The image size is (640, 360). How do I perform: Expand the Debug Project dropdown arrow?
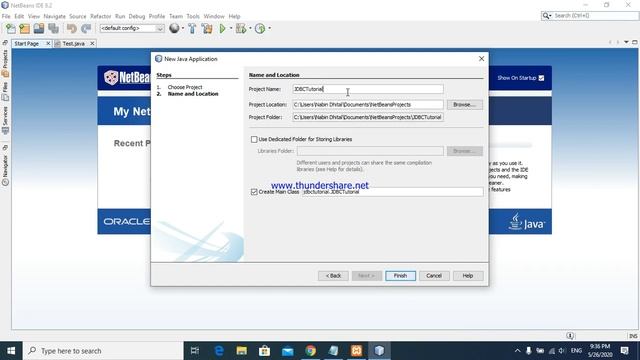point(250,28)
